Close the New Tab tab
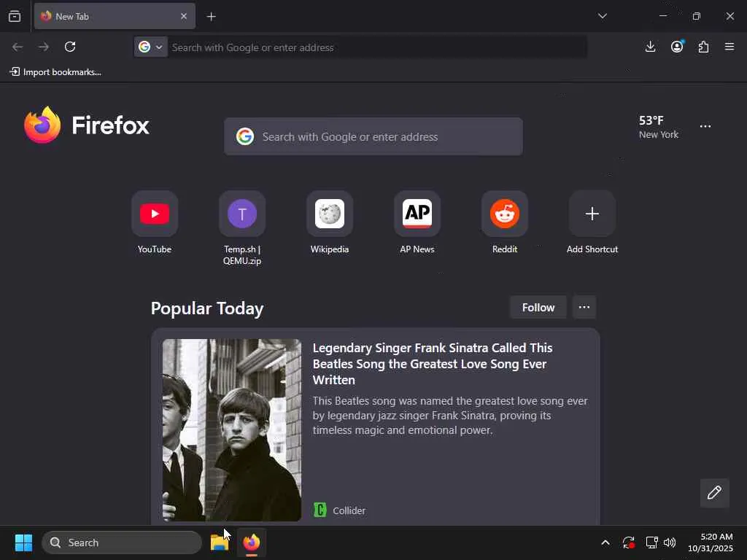 click(x=184, y=16)
